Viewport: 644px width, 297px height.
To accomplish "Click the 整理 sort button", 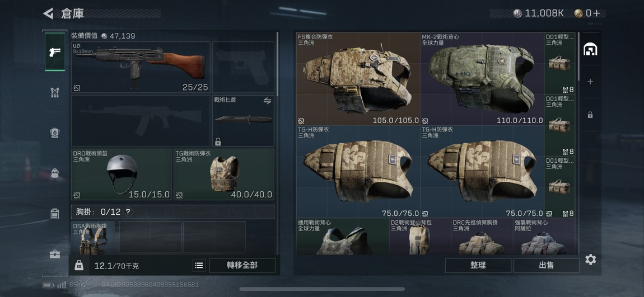I will pyautogui.click(x=478, y=266).
